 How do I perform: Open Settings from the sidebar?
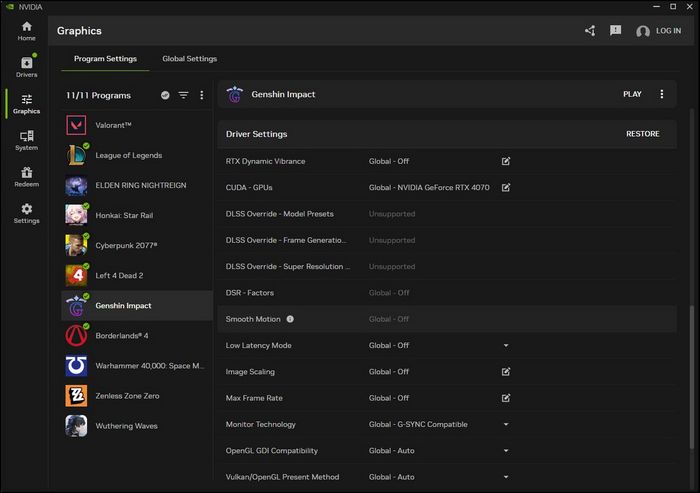coord(26,214)
